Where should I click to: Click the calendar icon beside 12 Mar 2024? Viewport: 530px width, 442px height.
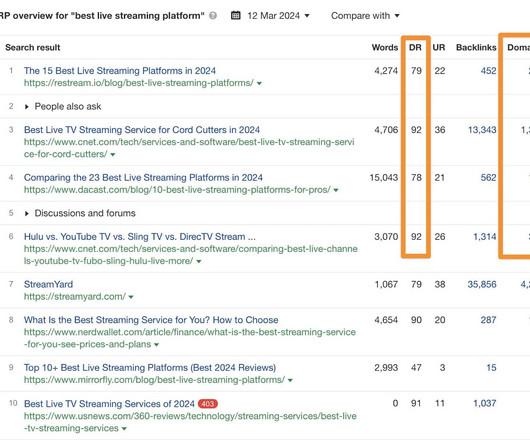[236, 16]
